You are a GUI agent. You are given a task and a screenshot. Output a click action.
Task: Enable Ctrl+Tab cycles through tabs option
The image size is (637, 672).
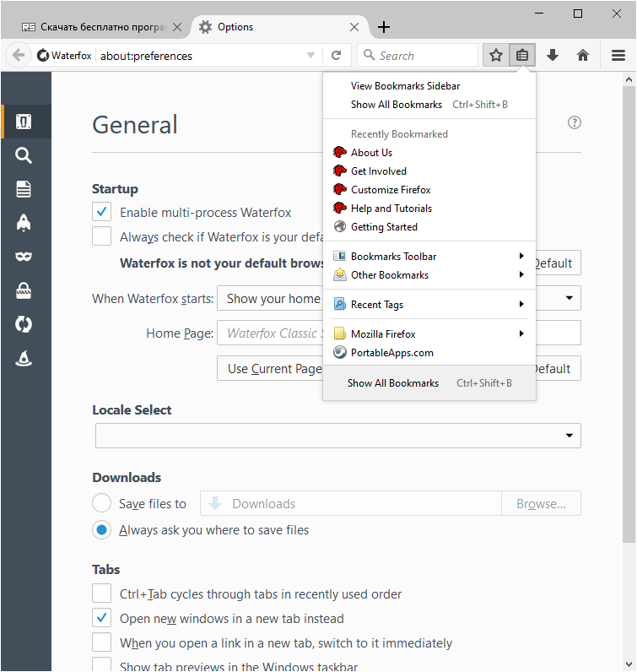point(102,593)
